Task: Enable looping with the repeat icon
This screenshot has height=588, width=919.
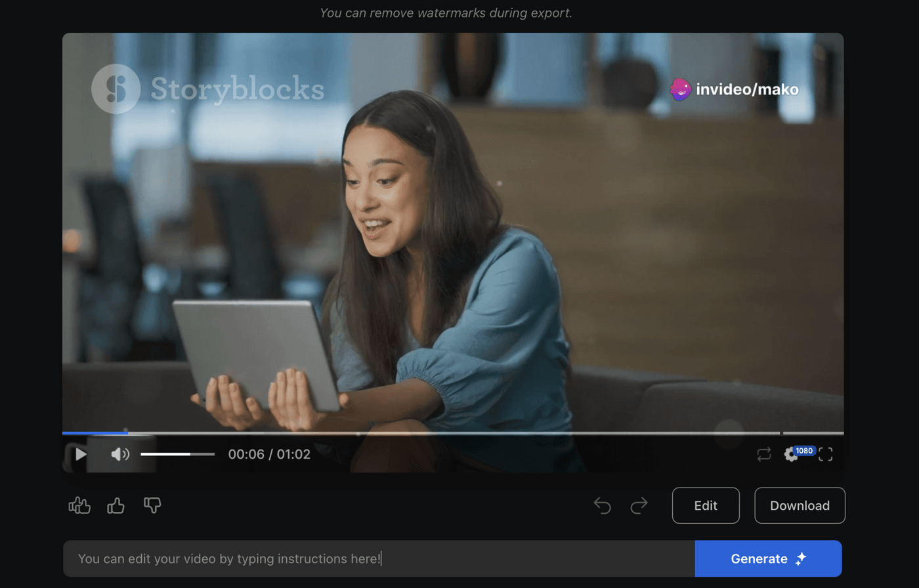Action: 763,453
